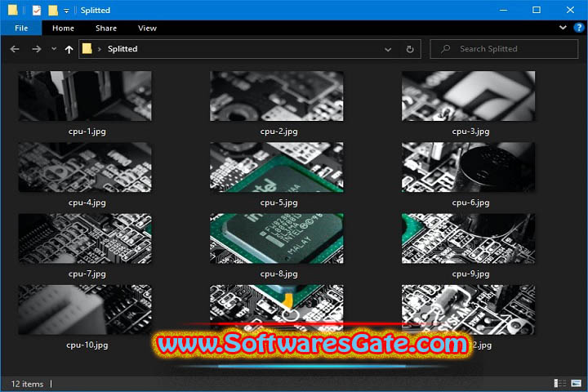Click the cpu-10.jpg file name text
The image size is (588, 392).
(x=87, y=345)
